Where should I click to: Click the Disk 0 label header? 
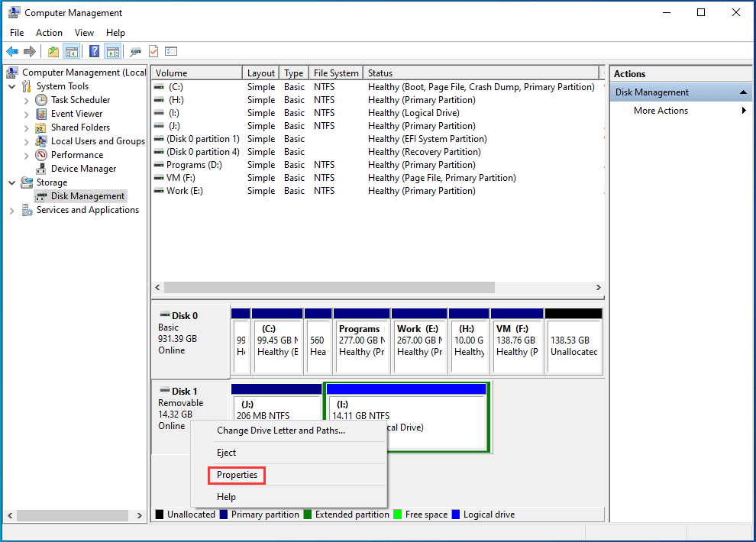point(190,341)
